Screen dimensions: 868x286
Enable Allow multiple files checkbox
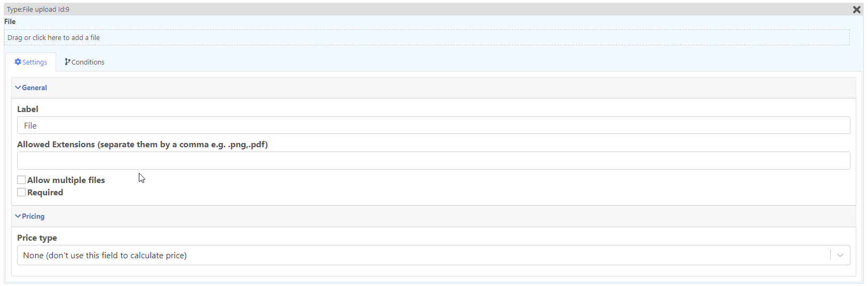tap(21, 180)
